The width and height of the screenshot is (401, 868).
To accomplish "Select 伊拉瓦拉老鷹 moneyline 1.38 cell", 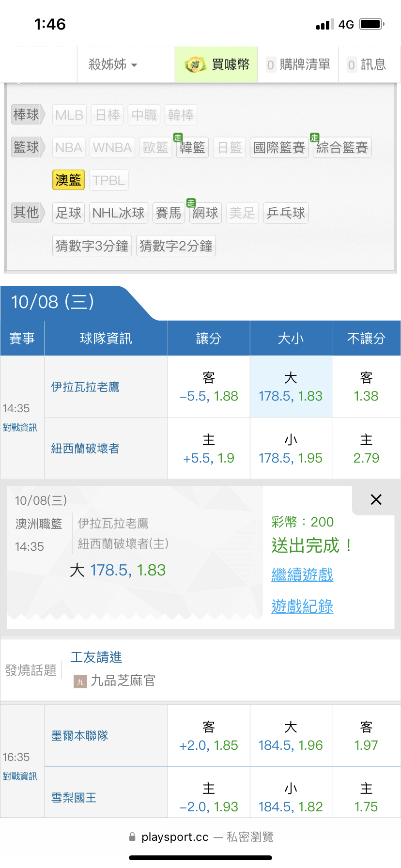I will click(x=366, y=387).
